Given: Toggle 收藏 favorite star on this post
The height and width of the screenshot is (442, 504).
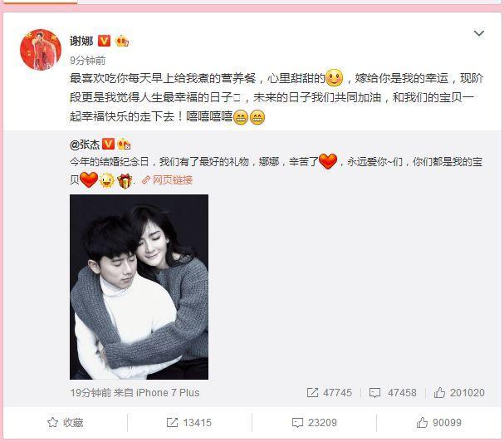Looking at the screenshot, I should click(66, 422).
